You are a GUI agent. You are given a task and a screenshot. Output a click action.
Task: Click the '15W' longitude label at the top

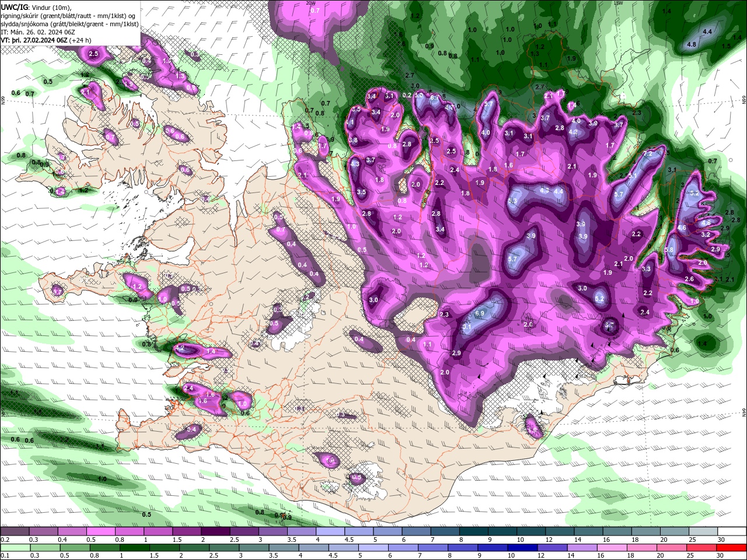click(618, 3)
